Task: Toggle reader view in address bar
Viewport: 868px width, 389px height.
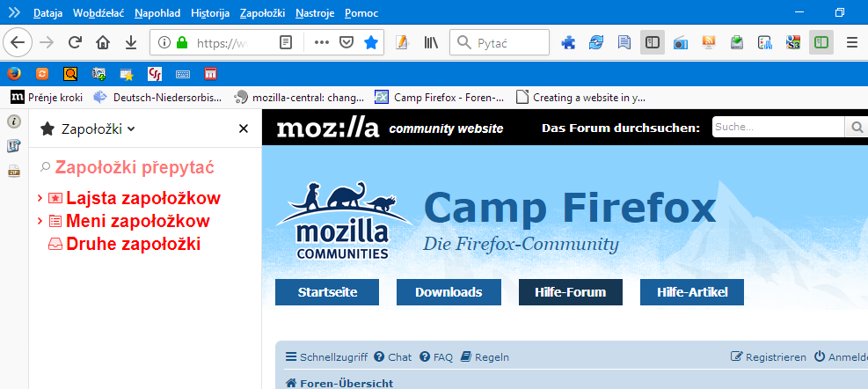Action: (286, 42)
